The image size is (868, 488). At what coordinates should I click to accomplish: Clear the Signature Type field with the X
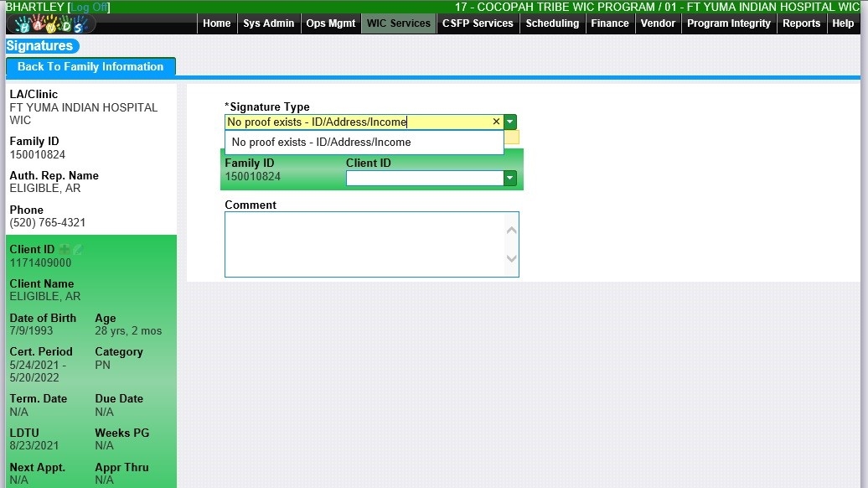pos(496,122)
